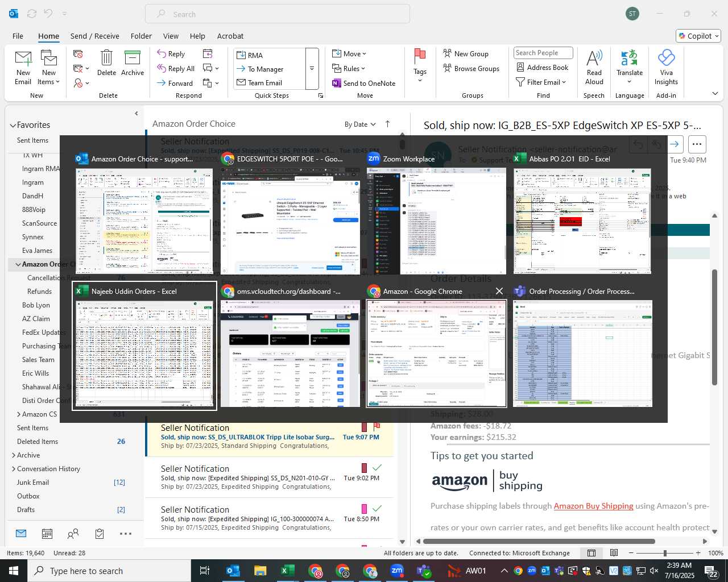The height and width of the screenshot is (582, 728).
Task: Open the View tab
Action: [x=171, y=36]
